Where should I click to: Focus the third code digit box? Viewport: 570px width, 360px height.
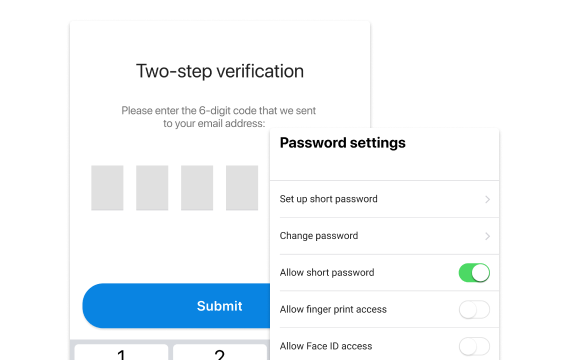[x=197, y=188]
